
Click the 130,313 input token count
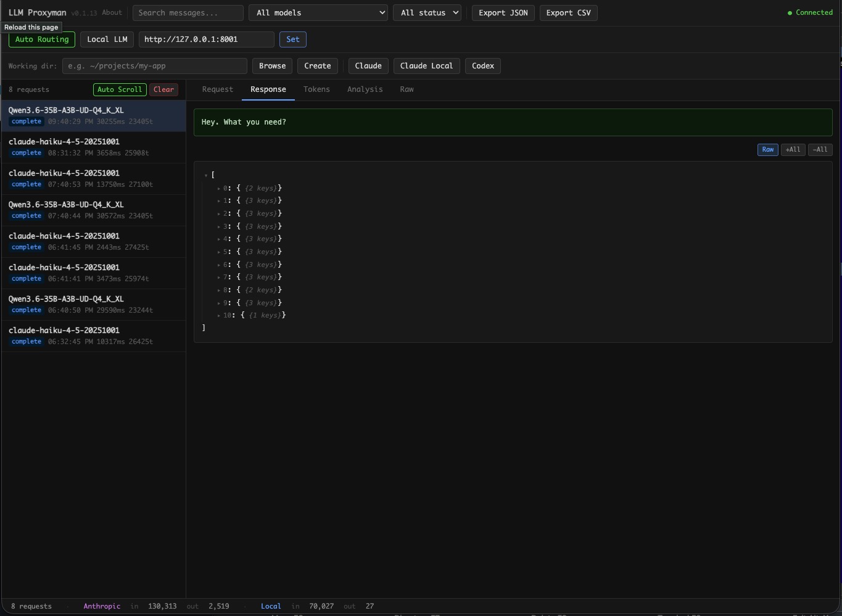pyautogui.click(x=162, y=607)
